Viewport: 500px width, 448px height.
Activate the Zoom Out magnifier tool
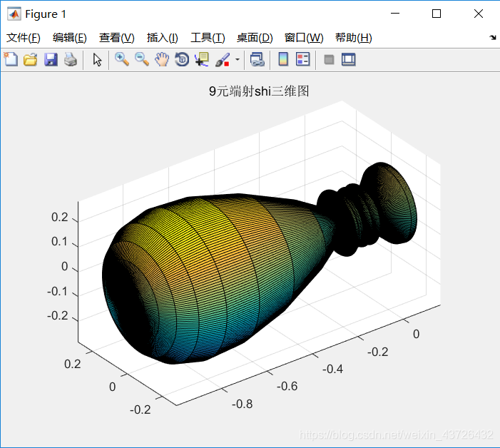pyautogui.click(x=142, y=60)
